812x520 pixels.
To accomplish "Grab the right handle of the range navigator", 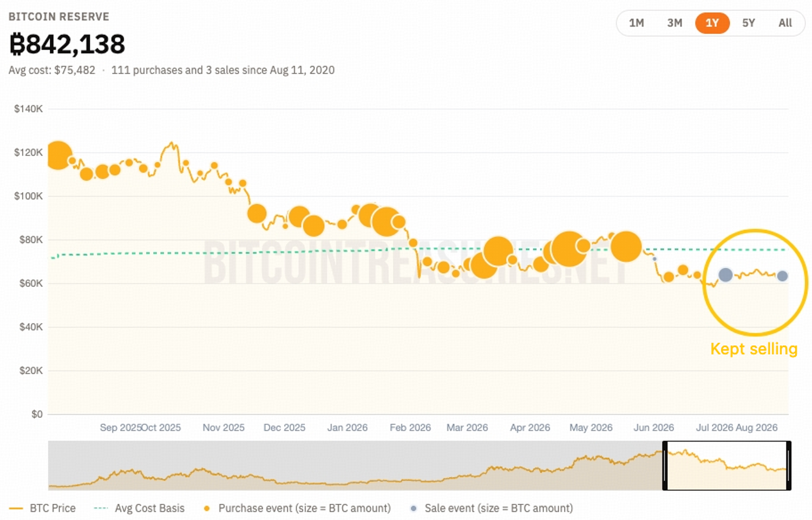I will (789, 466).
